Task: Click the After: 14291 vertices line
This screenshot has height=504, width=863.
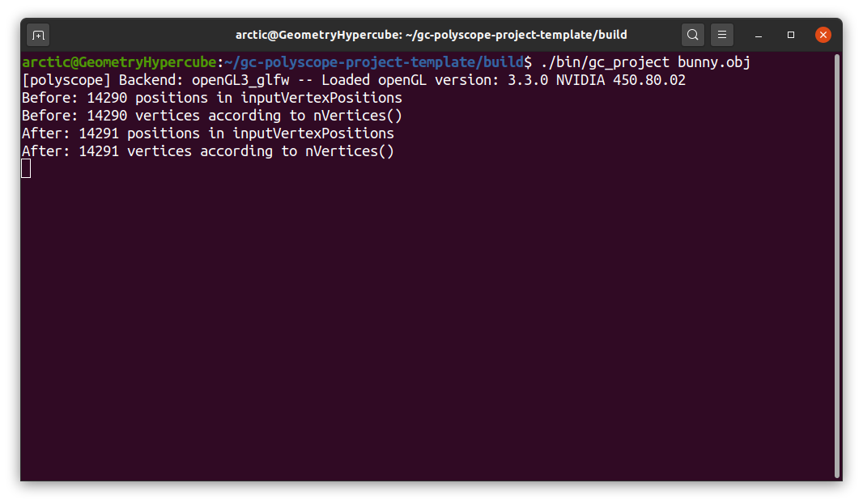Action: coord(206,150)
